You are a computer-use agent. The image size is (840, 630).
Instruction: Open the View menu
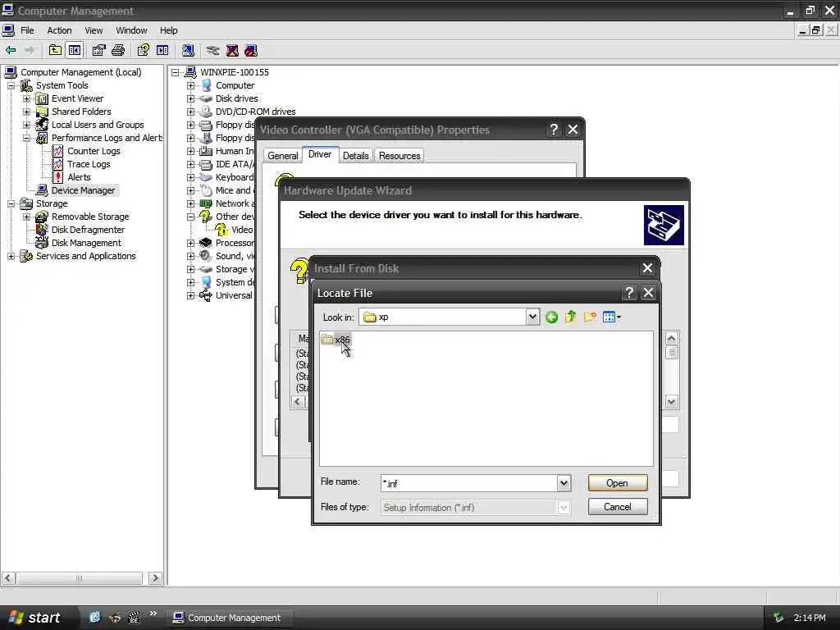coord(94,30)
